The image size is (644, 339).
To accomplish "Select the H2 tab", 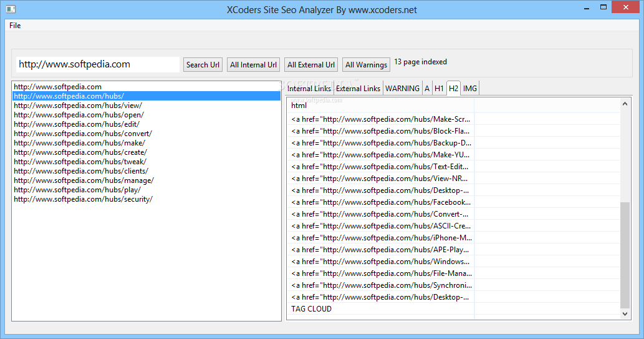I will pos(453,89).
